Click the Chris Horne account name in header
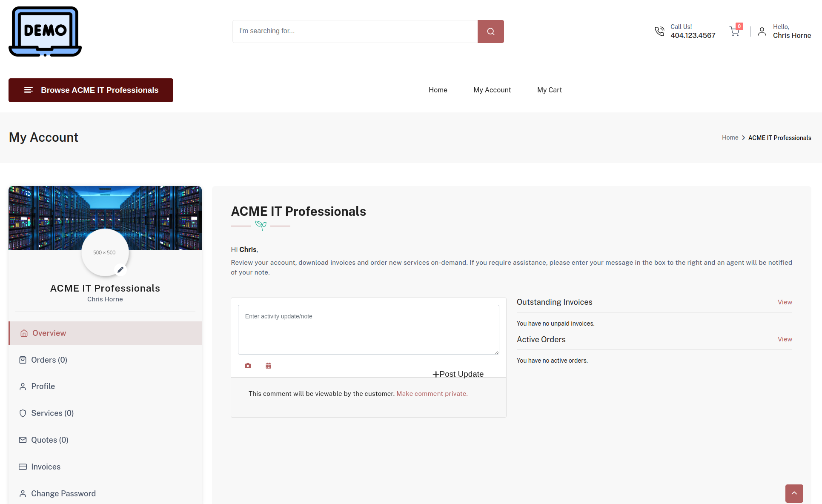Viewport: 822px width, 504px height. pyautogui.click(x=792, y=36)
